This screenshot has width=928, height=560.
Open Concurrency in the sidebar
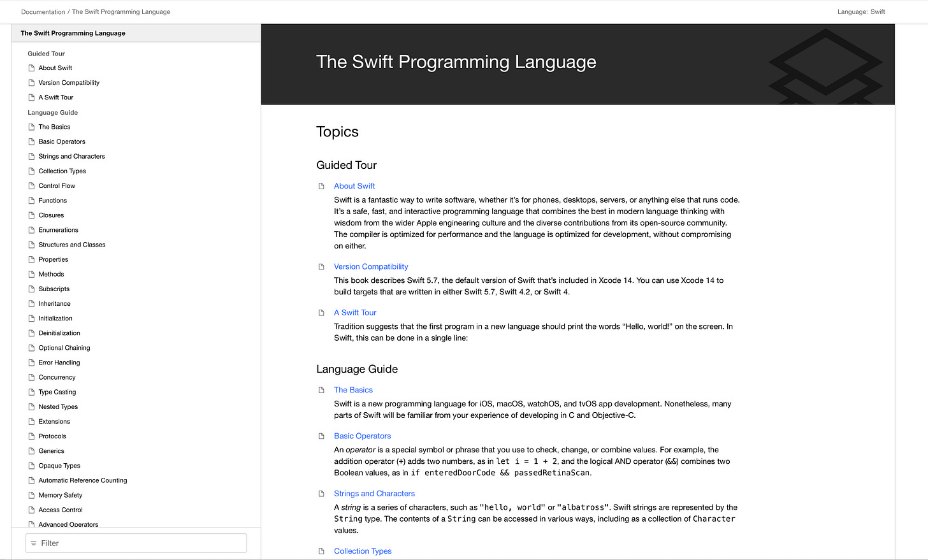(57, 378)
